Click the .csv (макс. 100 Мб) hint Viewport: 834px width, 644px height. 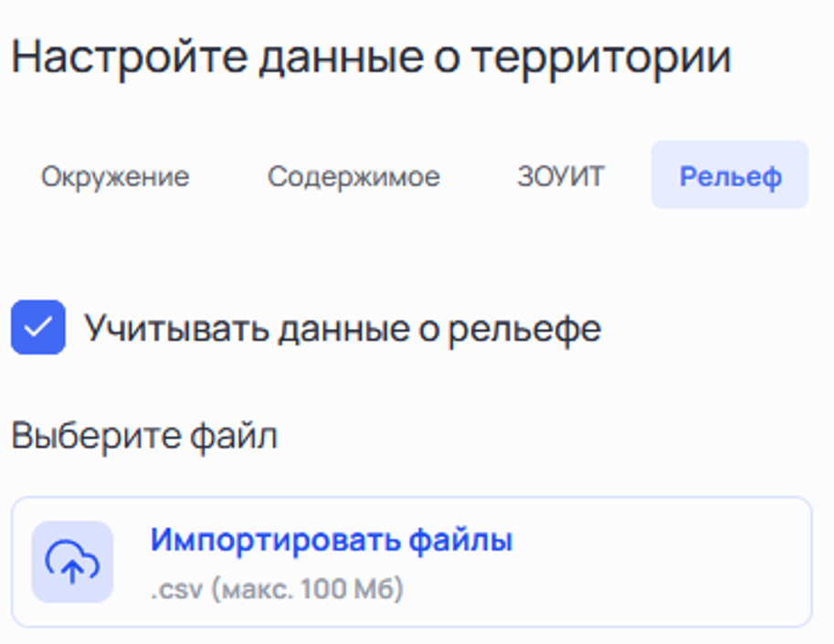tap(277, 589)
